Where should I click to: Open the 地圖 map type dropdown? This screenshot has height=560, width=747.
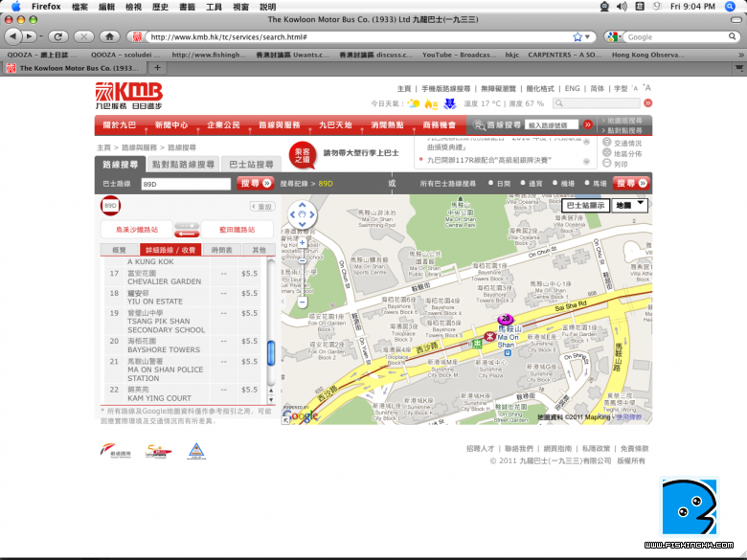(x=630, y=205)
